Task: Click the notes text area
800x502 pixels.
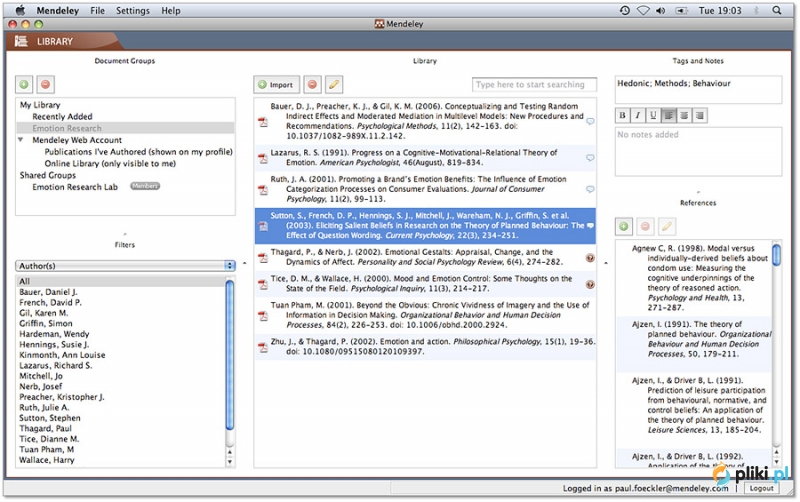Action: pyautogui.click(x=698, y=152)
